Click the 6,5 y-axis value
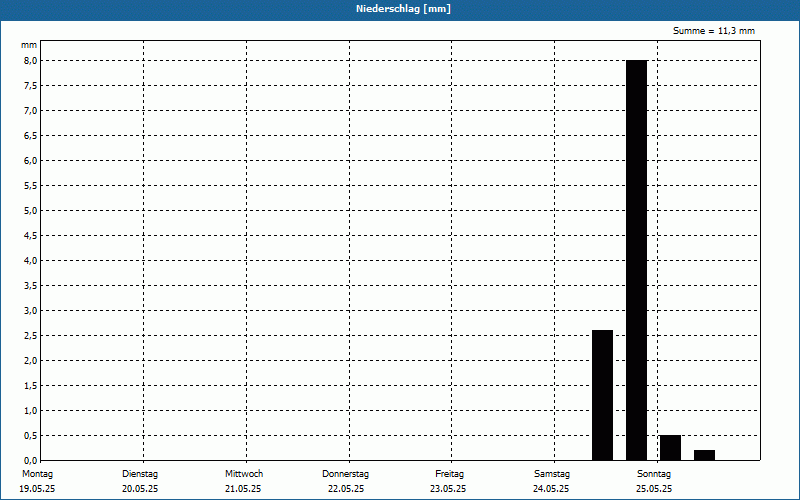Screen dimensions: 800x500 click(x=31, y=136)
